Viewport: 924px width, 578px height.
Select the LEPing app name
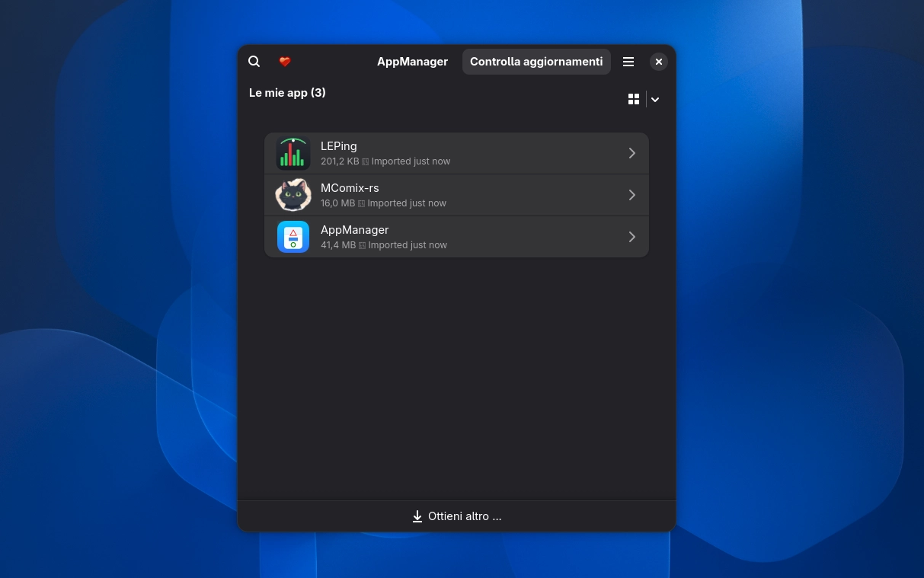tap(339, 146)
